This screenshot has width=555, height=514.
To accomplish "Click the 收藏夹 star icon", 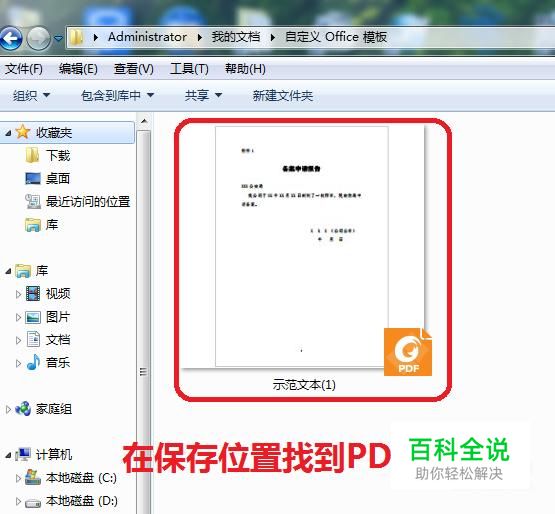I will [x=23, y=132].
